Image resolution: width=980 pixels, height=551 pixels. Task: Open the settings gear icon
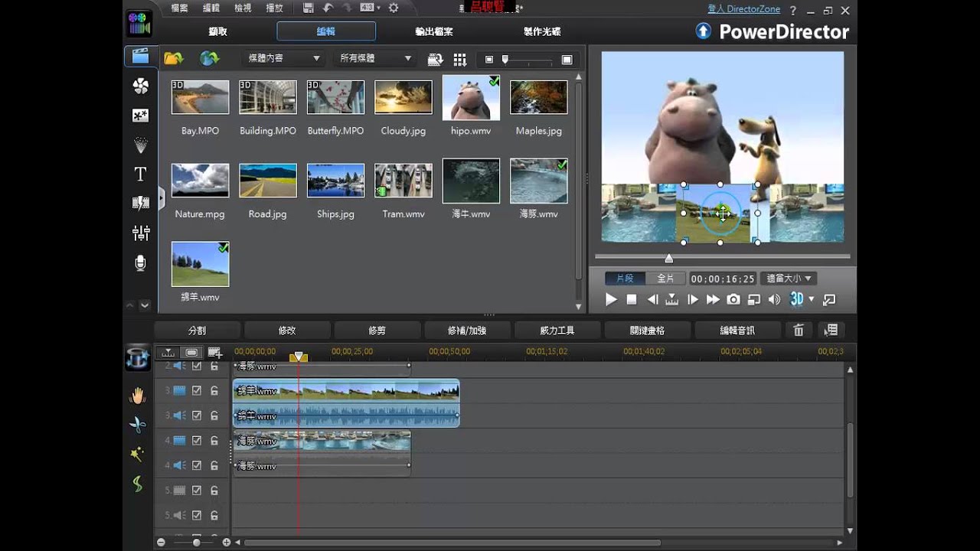(x=394, y=8)
